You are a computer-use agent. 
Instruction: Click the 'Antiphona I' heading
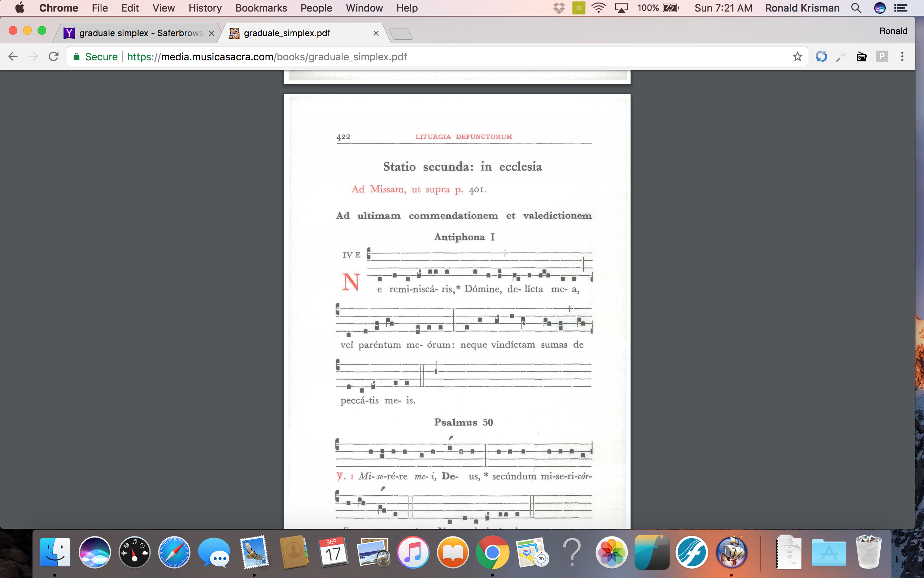point(464,237)
